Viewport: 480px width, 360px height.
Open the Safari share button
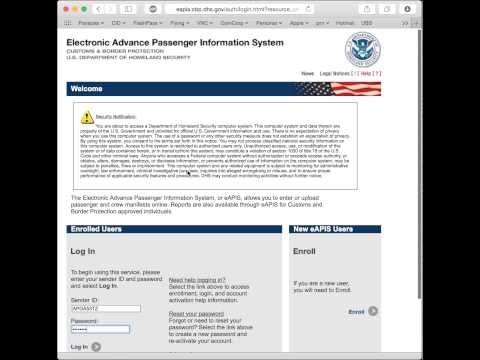[367, 9]
